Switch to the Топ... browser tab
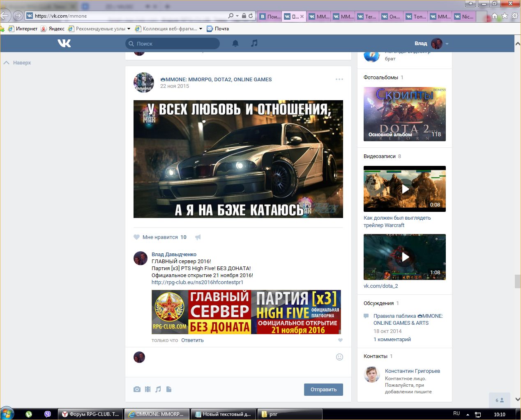521x420 pixels. pos(415,16)
